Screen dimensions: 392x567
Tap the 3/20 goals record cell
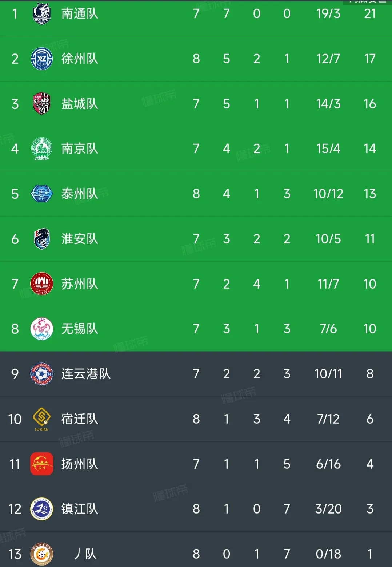point(328,509)
